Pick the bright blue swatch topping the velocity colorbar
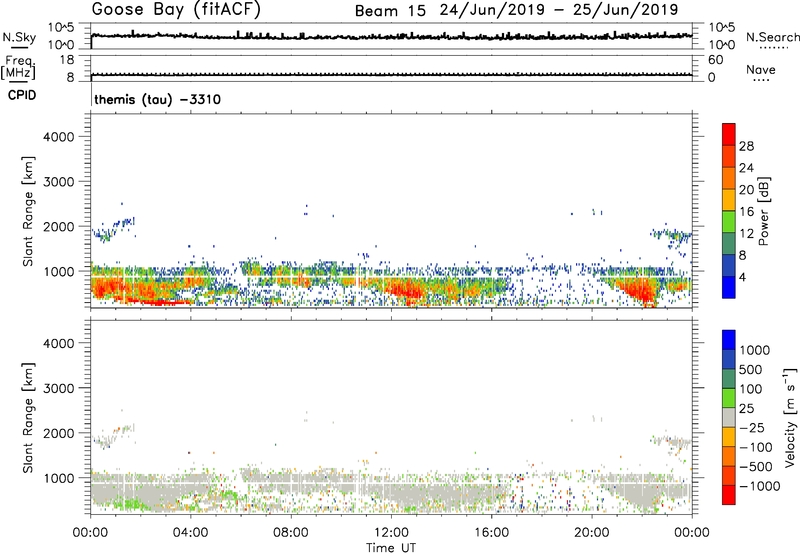Screen dimensions: 800x554 pyautogui.click(x=729, y=339)
